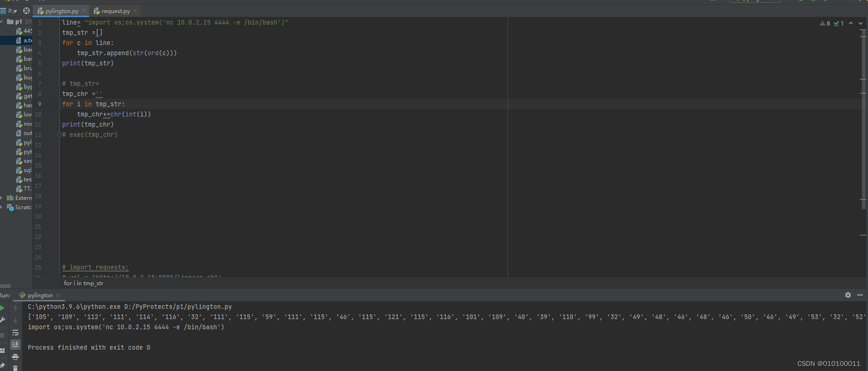Hide the Run tool window
This screenshot has width=868, height=371.
pos(860,295)
